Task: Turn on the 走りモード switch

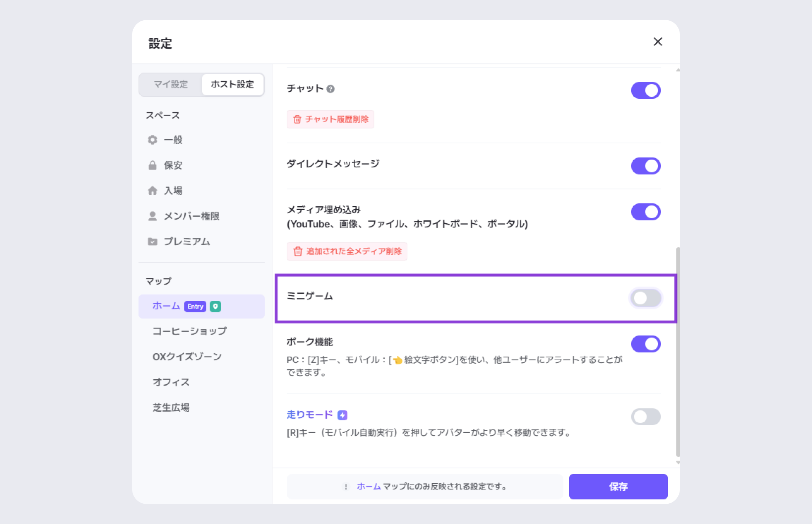Action: (645, 417)
